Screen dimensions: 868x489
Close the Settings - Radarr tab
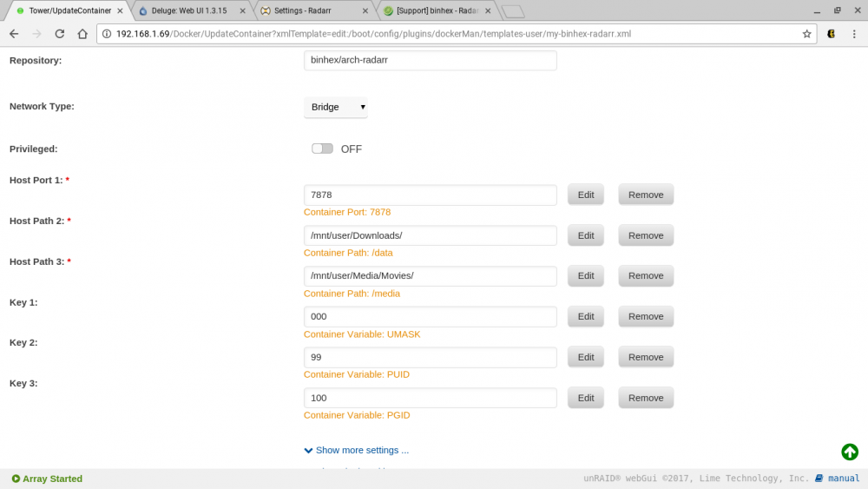click(x=365, y=10)
